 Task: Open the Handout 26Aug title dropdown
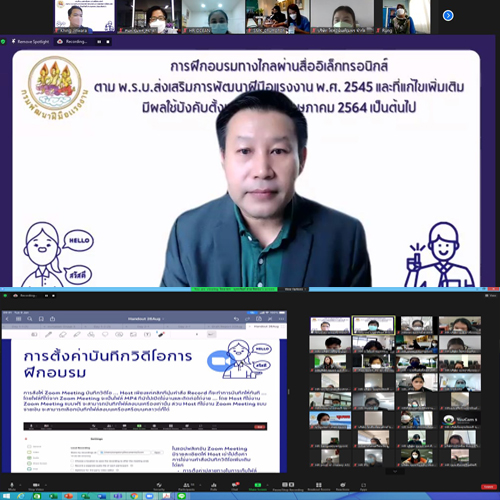pos(146,319)
